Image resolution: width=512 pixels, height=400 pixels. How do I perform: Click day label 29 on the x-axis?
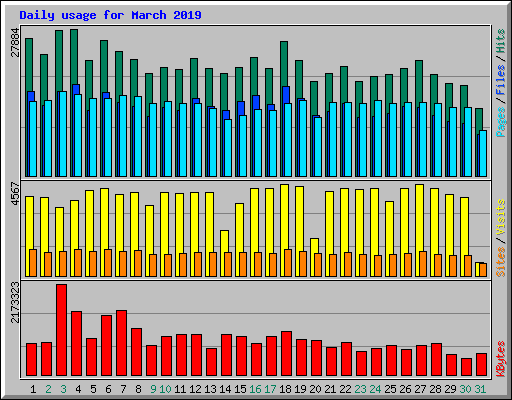(450, 389)
